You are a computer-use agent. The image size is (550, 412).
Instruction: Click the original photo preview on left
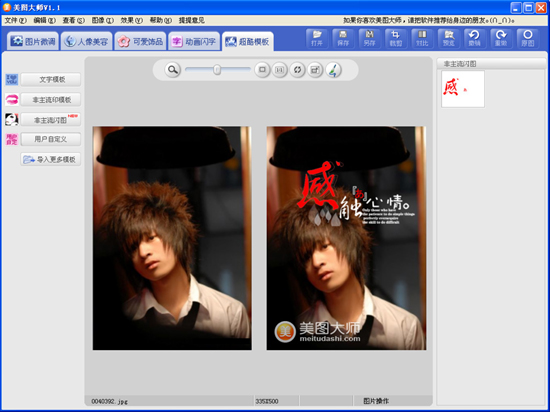pos(172,238)
